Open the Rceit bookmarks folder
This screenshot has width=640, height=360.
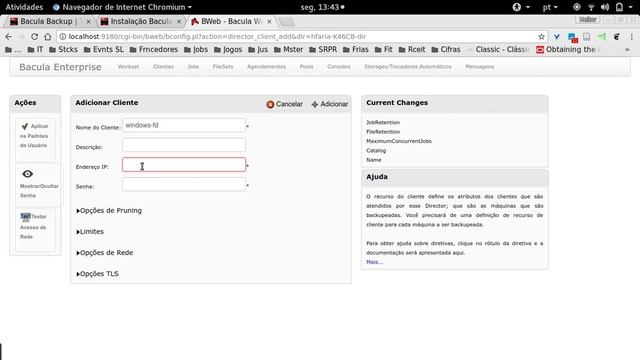coord(412,49)
